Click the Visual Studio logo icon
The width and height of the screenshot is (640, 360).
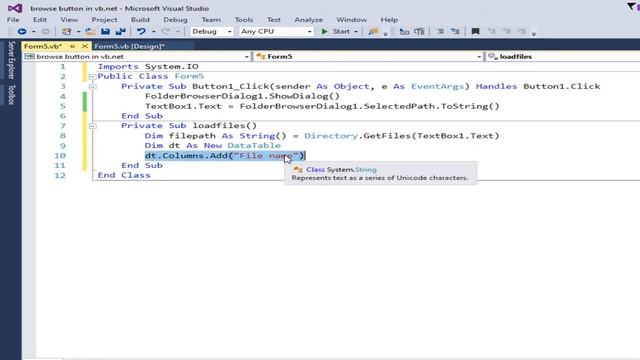15,8
